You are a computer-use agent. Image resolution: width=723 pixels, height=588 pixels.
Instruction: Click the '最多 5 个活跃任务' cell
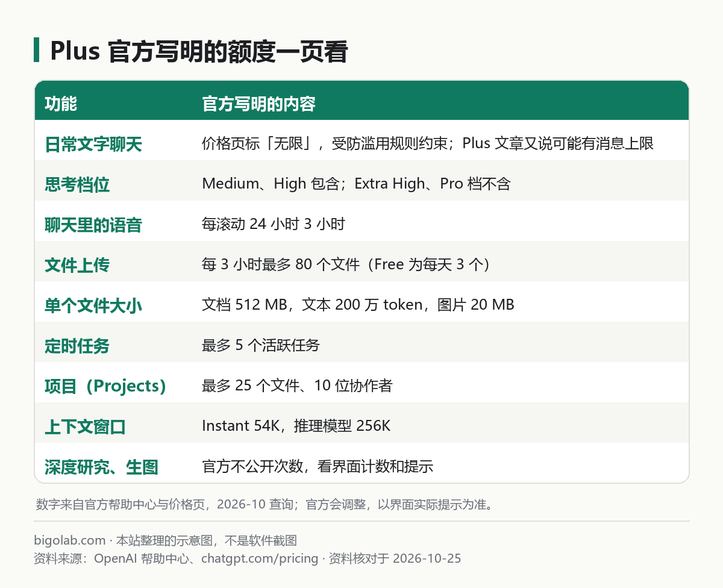261,345
